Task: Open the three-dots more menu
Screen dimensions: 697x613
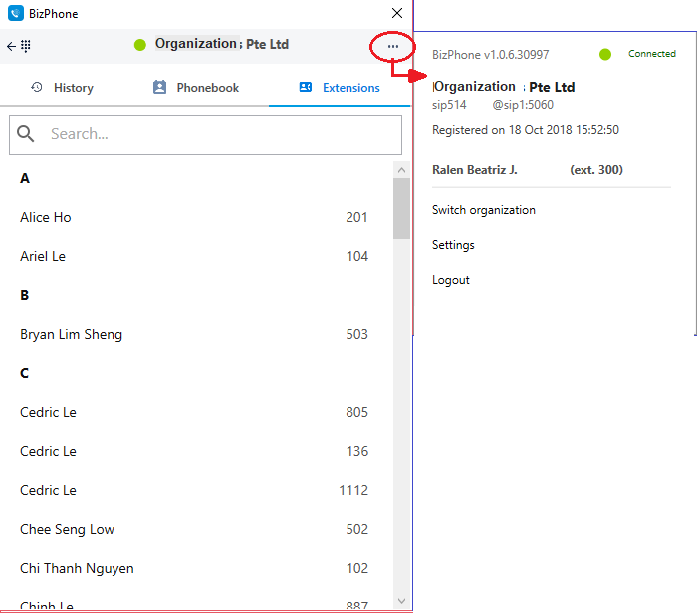Action: point(393,46)
